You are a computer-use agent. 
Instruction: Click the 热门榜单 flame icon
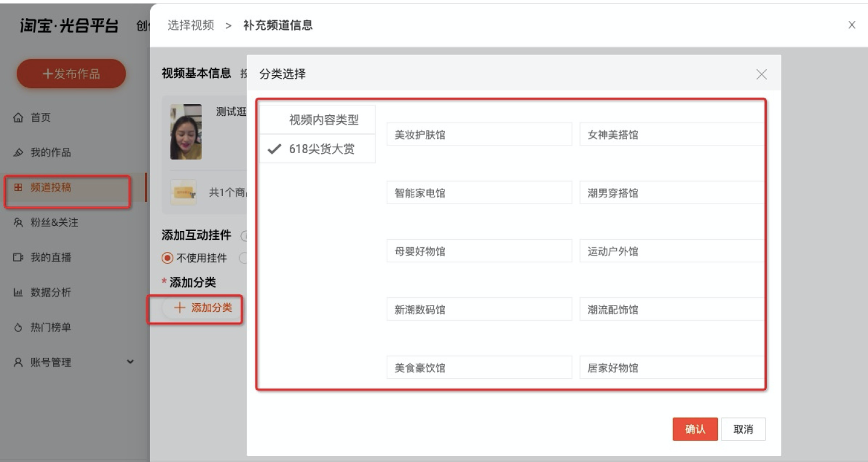(x=18, y=327)
